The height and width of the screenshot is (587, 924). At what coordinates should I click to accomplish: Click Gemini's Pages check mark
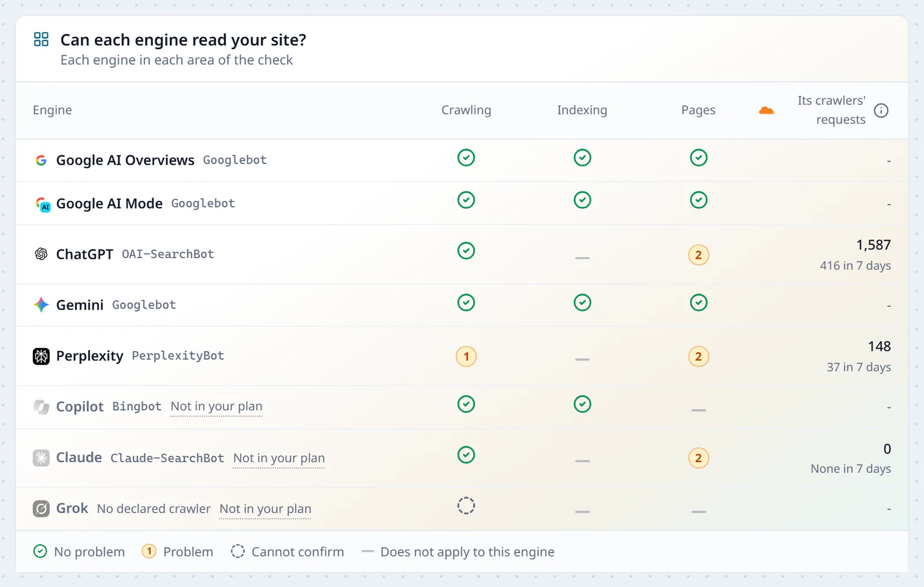(x=698, y=303)
